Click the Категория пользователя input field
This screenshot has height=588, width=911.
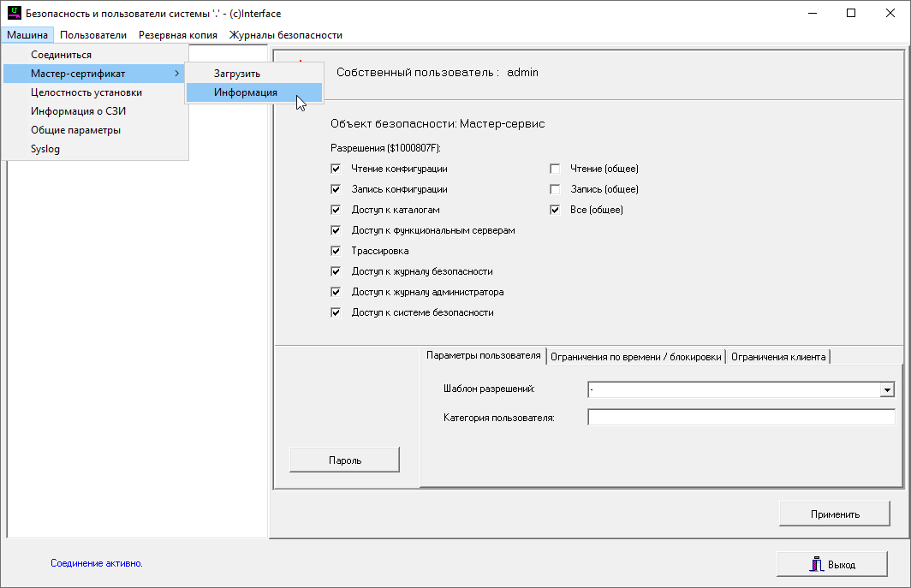point(741,418)
